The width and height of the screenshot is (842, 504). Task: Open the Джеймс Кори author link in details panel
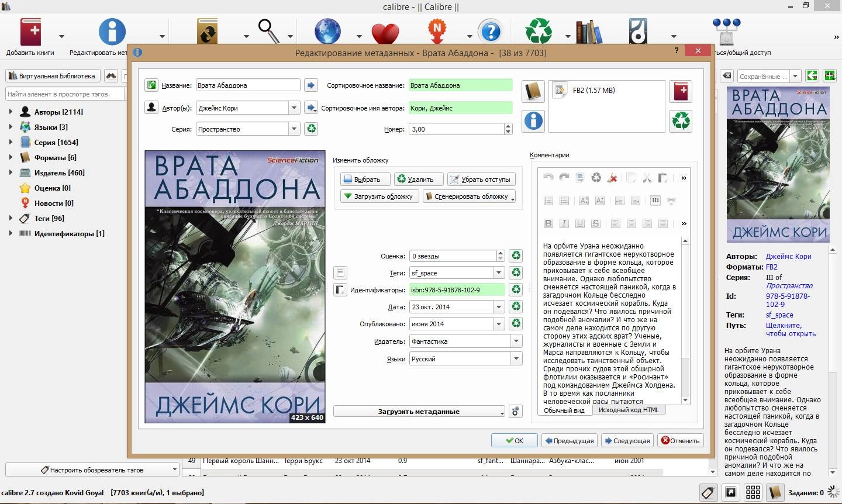tap(788, 256)
